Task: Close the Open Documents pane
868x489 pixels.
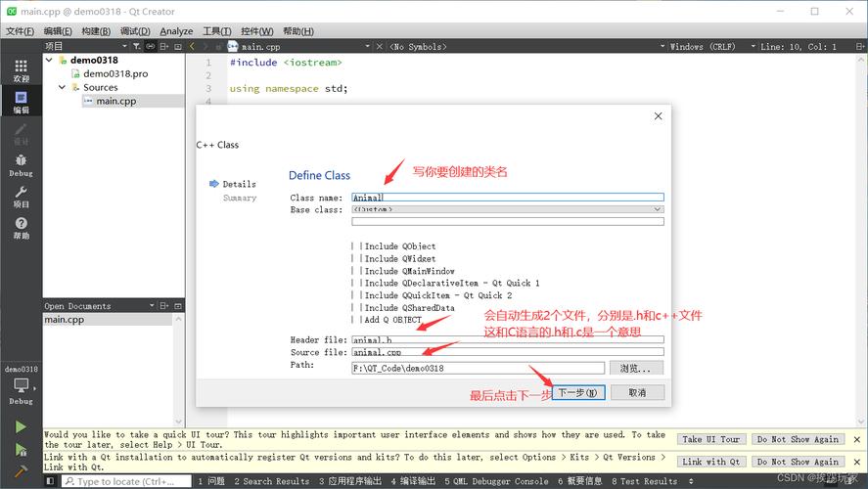Action: 178,305
